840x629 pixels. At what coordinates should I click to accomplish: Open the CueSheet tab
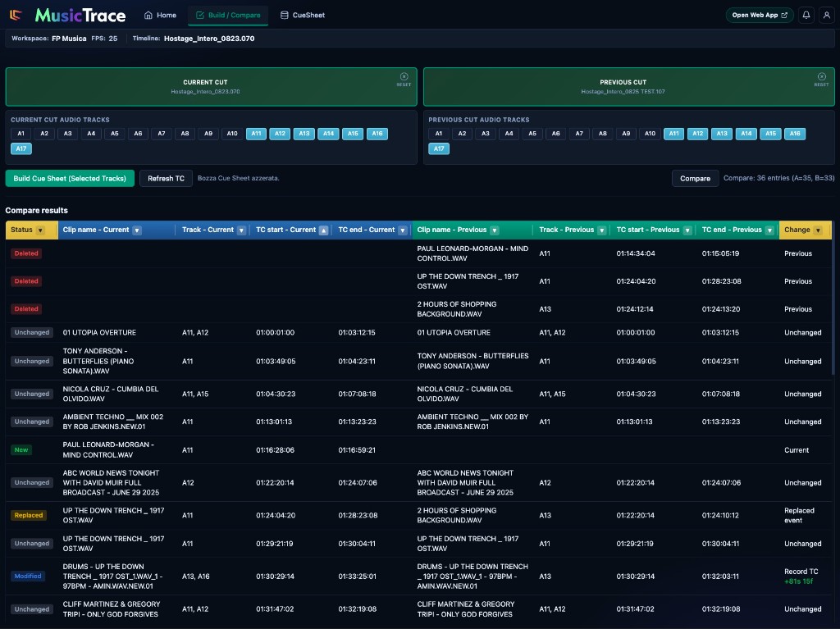tap(303, 15)
